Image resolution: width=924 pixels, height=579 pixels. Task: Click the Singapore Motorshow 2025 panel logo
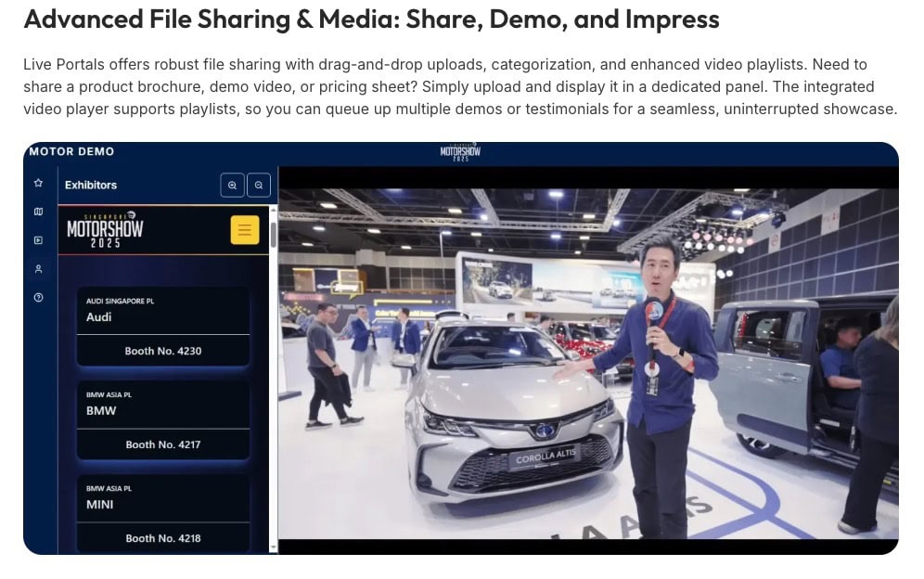click(105, 229)
